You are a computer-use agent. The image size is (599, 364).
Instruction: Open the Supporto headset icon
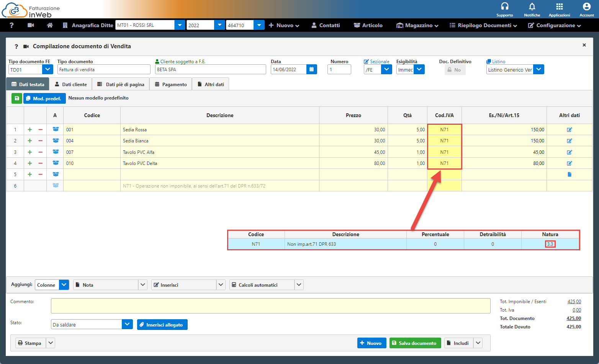(x=505, y=7)
